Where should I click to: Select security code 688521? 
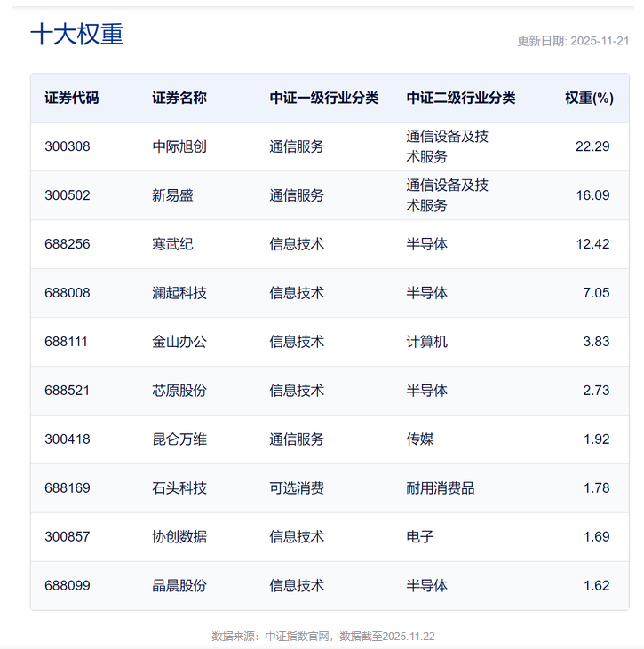point(67,391)
